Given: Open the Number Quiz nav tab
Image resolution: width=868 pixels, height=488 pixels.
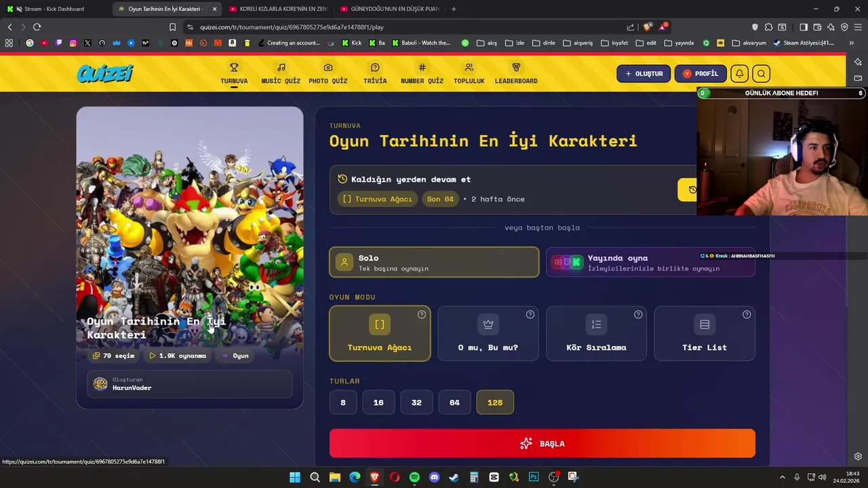Looking at the screenshot, I should [422, 74].
